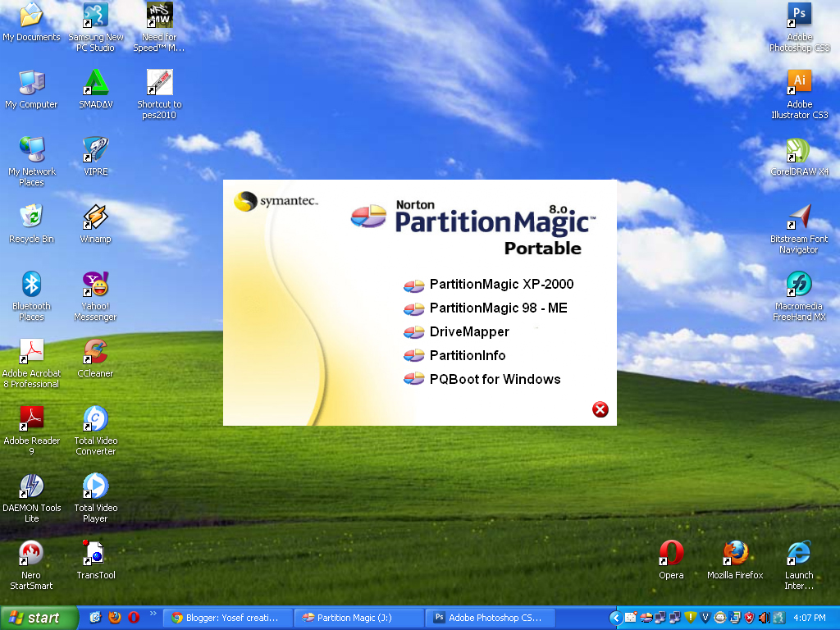Close the PartitionMagic launcher with the red X

click(x=600, y=409)
